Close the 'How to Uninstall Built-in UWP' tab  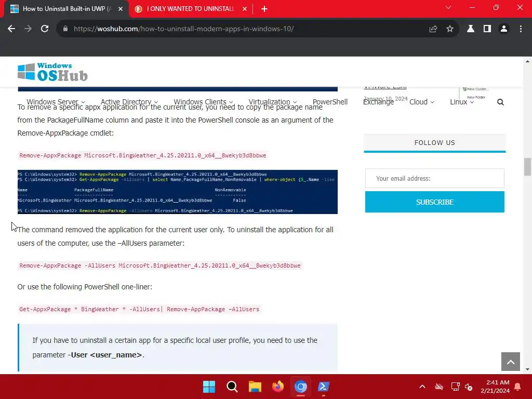[x=121, y=9]
